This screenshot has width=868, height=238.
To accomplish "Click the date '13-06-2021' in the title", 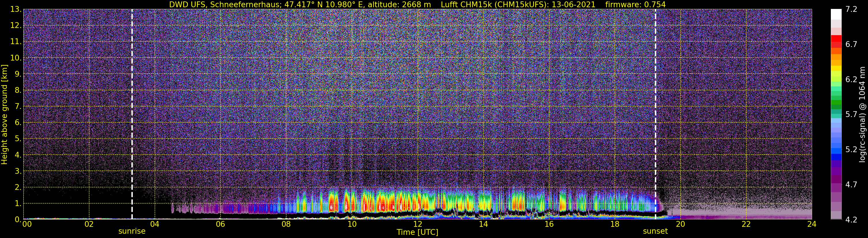I will pyautogui.click(x=574, y=4).
